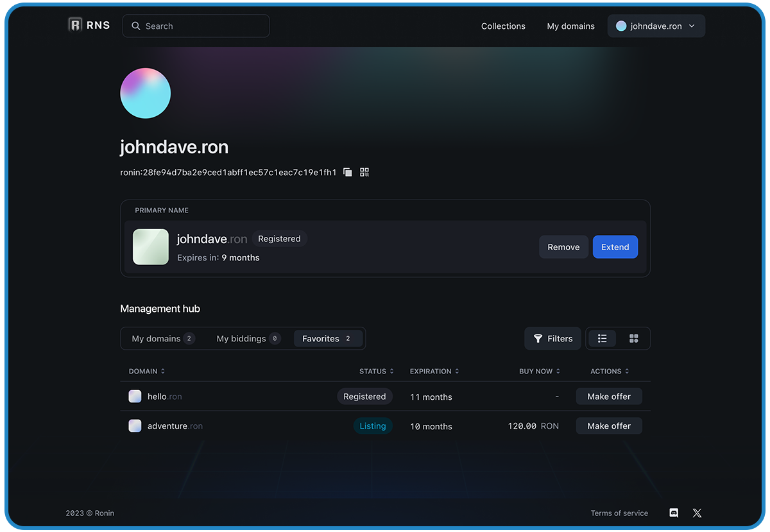
Task: Click the RNS logo icon
Action: point(75,26)
